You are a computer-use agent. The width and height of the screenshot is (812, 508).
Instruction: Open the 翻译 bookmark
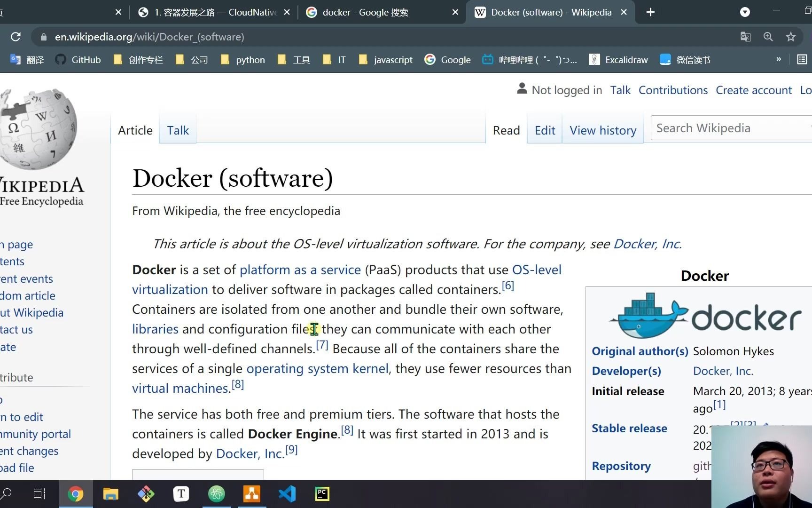27,60
